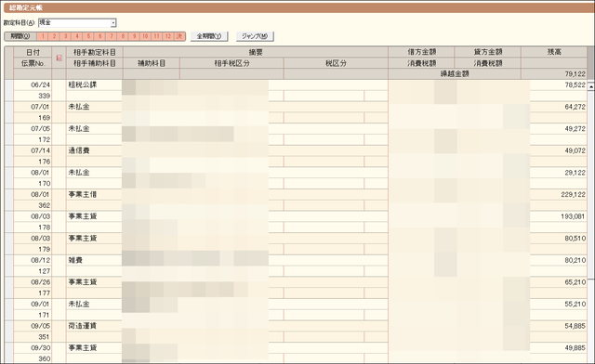
Task: Click the 税区分 column header
Action: coord(336,63)
